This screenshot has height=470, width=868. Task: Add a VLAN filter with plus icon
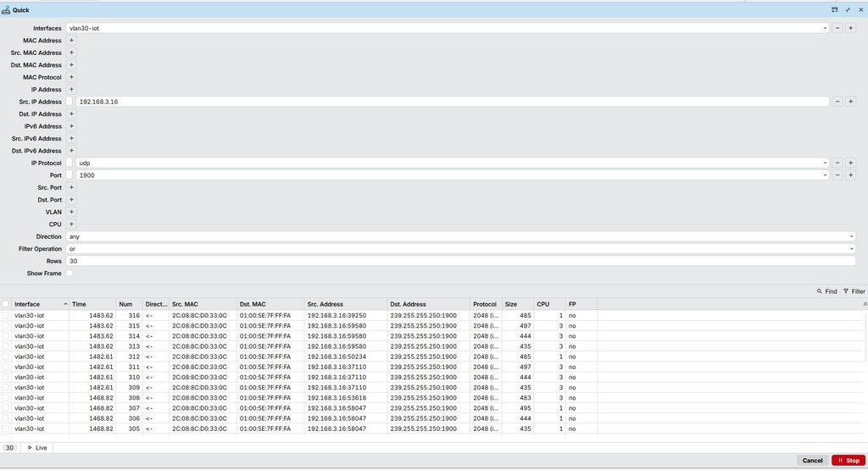tap(71, 213)
